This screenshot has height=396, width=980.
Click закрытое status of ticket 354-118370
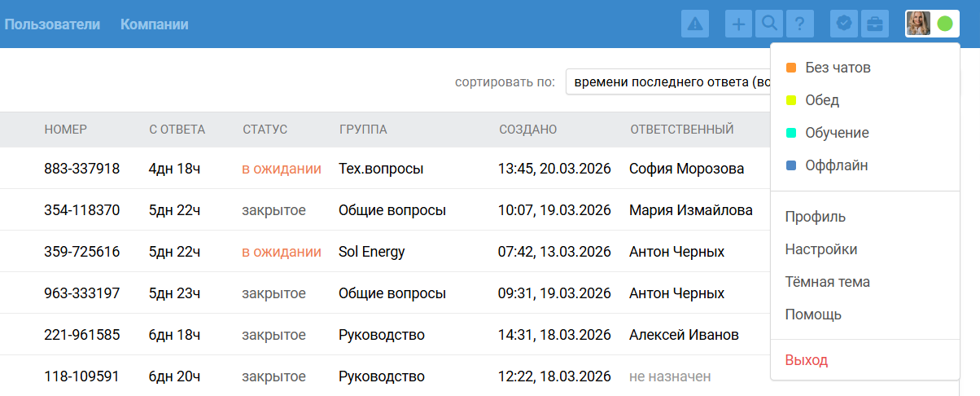point(274,210)
